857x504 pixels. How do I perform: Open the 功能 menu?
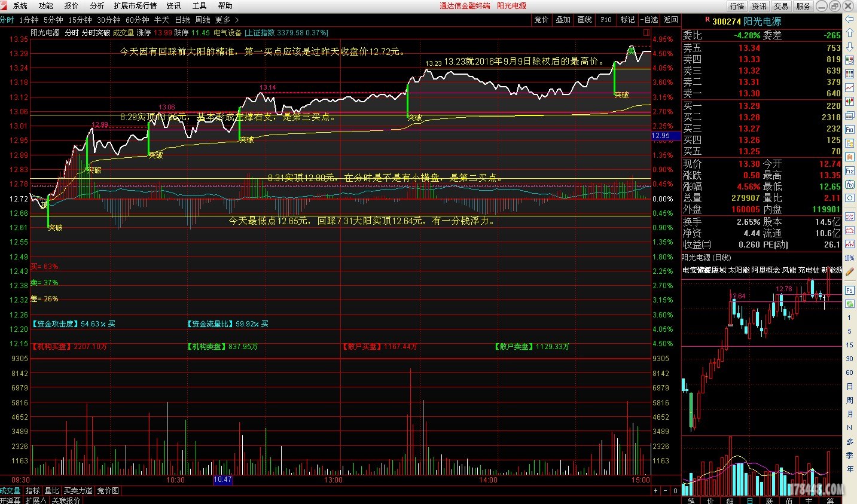[x=46, y=5]
